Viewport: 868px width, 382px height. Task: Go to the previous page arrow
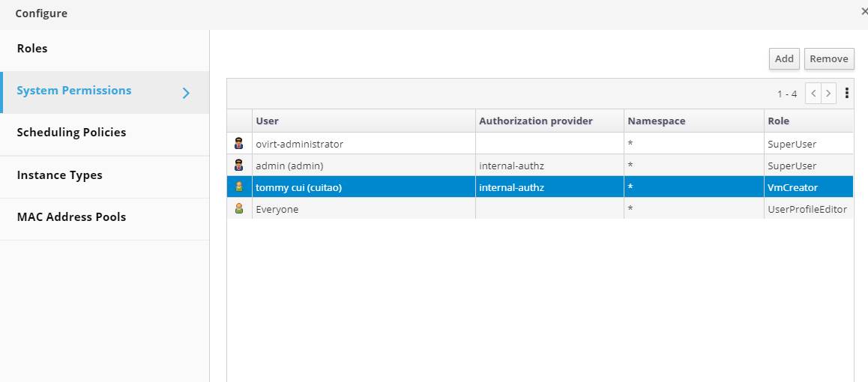coord(813,94)
